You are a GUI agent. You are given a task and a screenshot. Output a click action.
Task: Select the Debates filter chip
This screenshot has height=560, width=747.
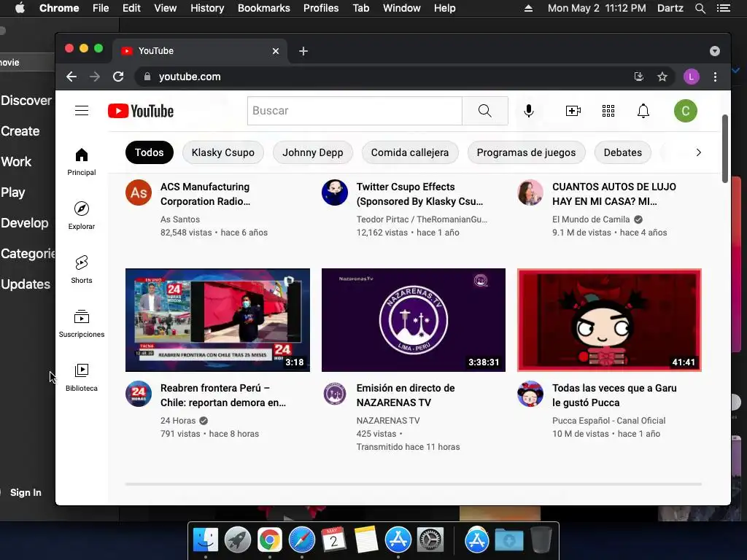[x=623, y=152]
